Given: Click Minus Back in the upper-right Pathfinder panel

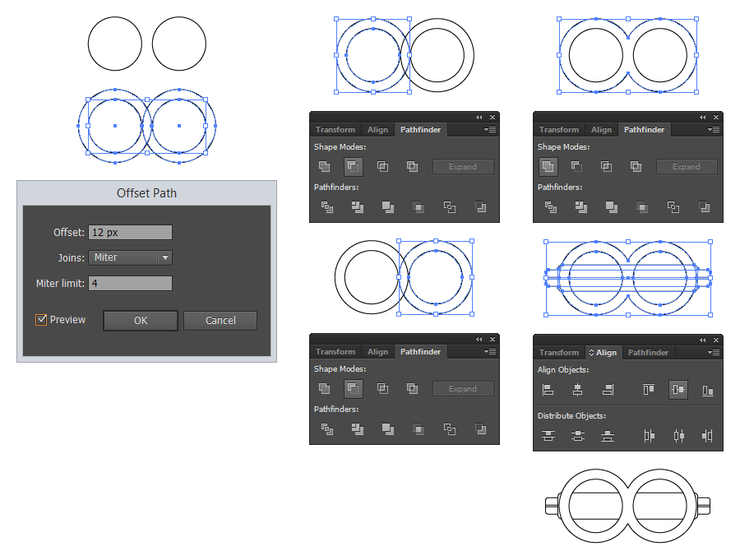Looking at the screenshot, I should click(704, 206).
